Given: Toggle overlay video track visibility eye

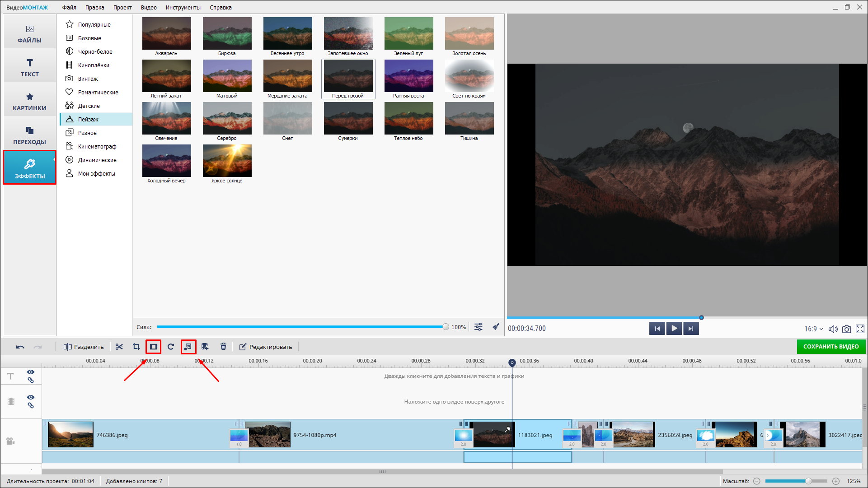Looking at the screenshot, I should [x=31, y=397].
